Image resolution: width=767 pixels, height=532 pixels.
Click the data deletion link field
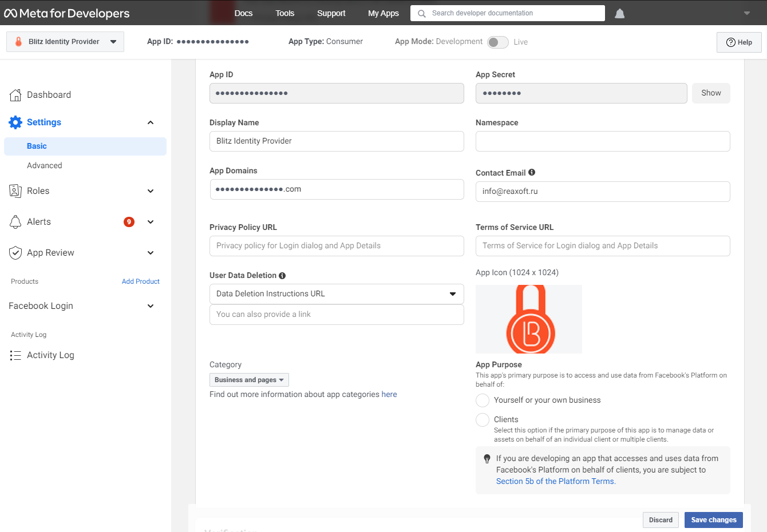[x=337, y=315]
